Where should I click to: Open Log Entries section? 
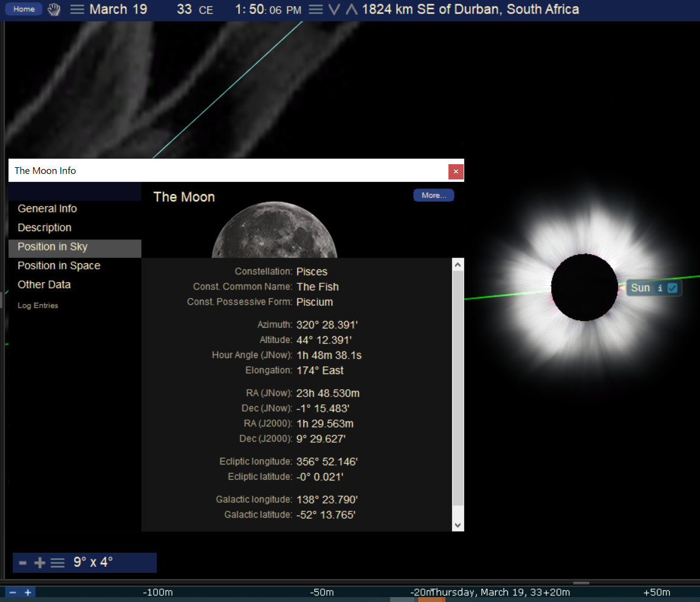[38, 305]
